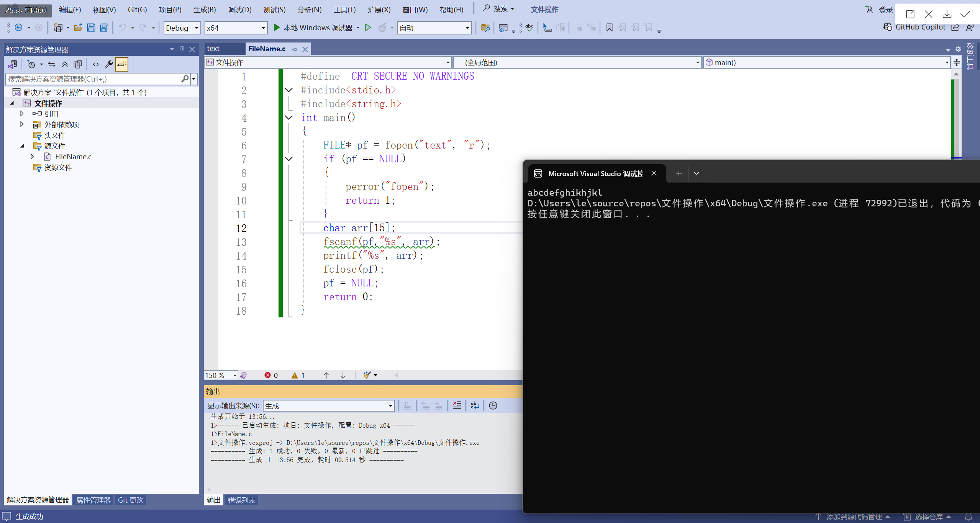The width and height of the screenshot is (980, 523).
Task: Select the 头文件 folder
Action: 54,135
